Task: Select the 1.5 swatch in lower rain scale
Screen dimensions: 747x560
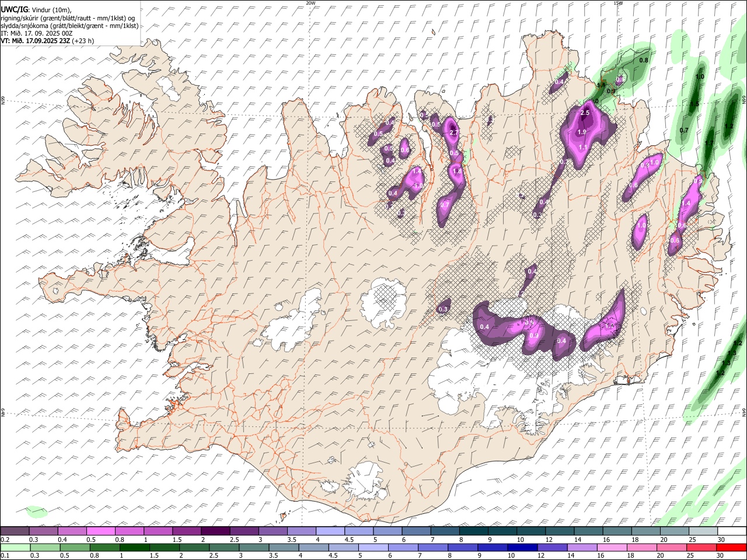Action: 164,548
